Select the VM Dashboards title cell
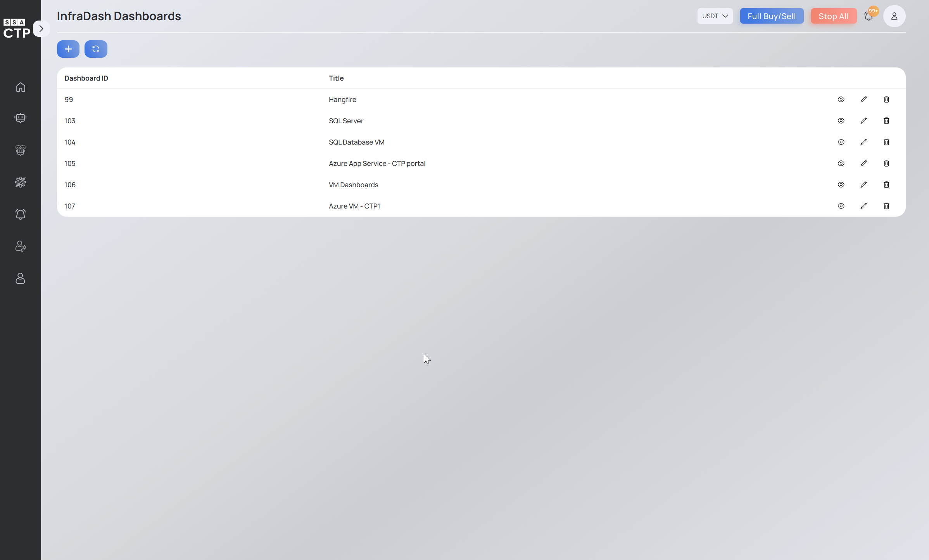Viewport: 929px width, 560px height. point(353,185)
